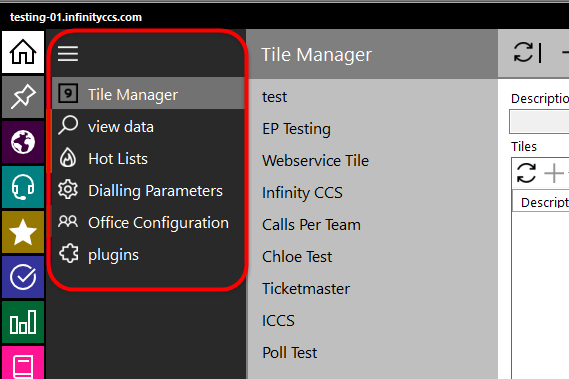
Task: Open the view data menu item
Action: click(x=148, y=126)
